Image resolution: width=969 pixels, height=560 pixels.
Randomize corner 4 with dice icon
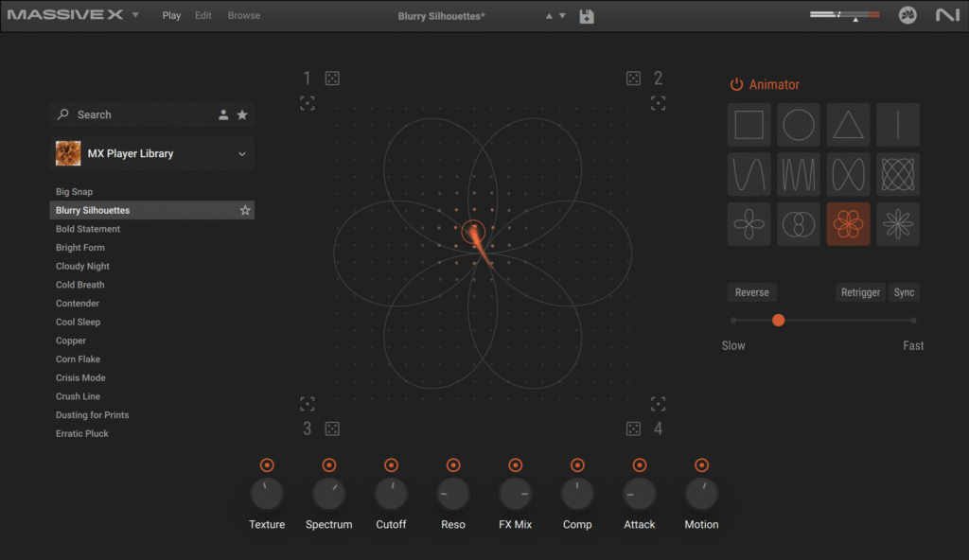633,429
